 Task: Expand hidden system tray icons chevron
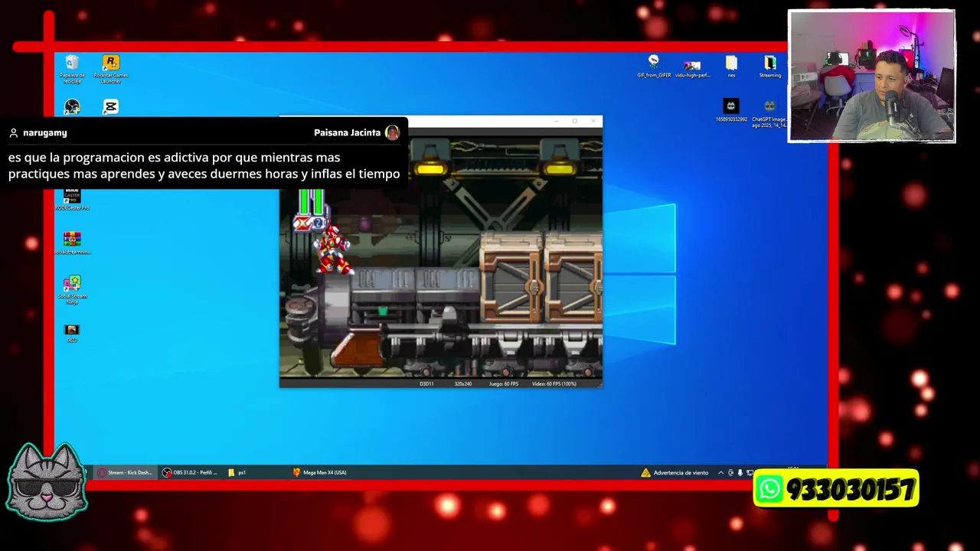(720, 472)
